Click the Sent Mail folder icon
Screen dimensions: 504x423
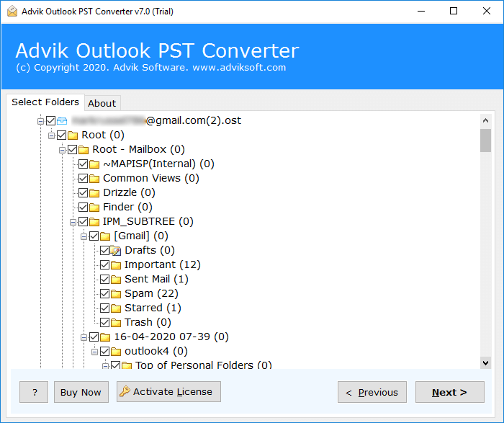pyautogui.click(x=116, y=279)
